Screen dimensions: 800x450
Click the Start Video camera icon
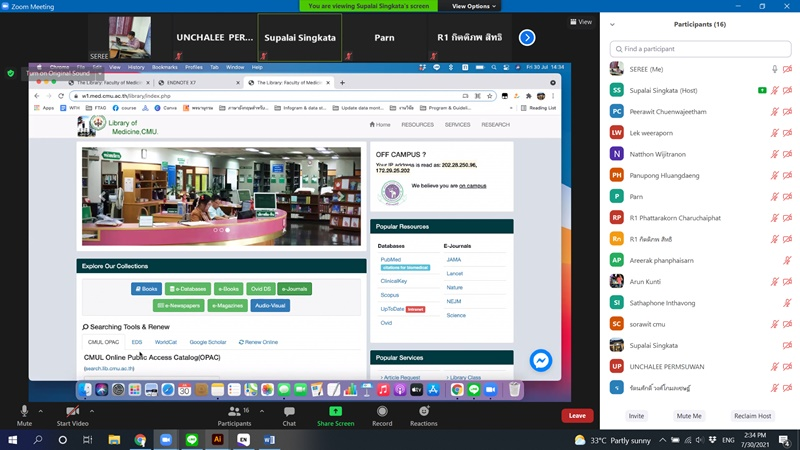point(72,411)
